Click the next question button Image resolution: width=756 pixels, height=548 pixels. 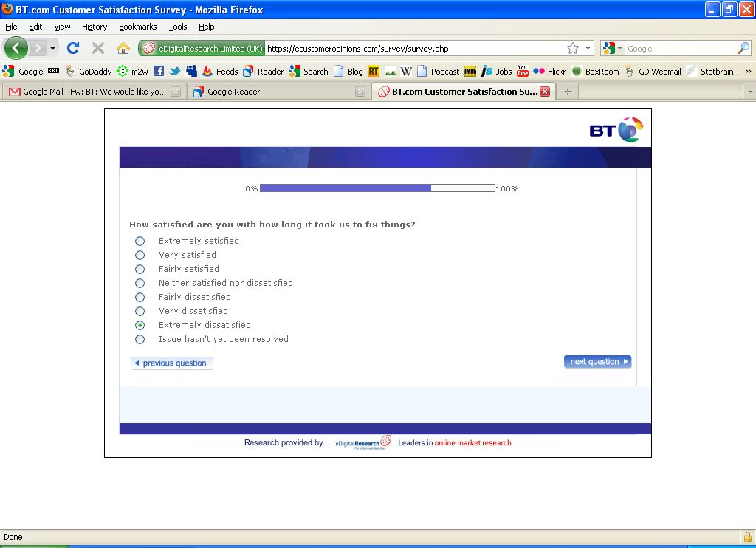pyautogui.click(x=597, y=362)
